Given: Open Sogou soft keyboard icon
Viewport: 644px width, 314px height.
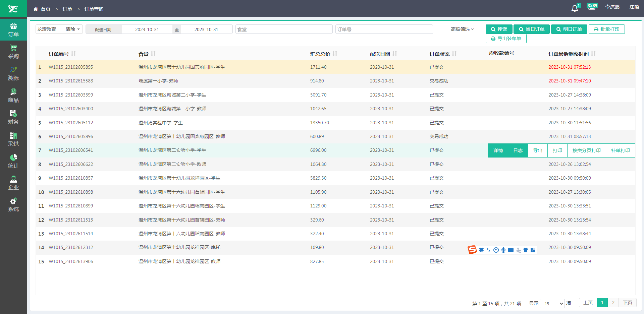Looking at the screenshot, I should tap(511, 250).
